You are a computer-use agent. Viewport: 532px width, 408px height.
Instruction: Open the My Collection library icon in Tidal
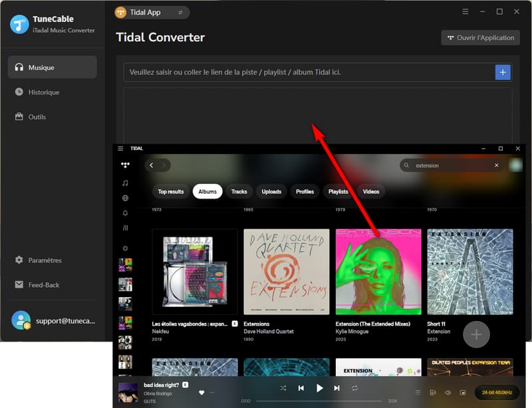(125, 228)
